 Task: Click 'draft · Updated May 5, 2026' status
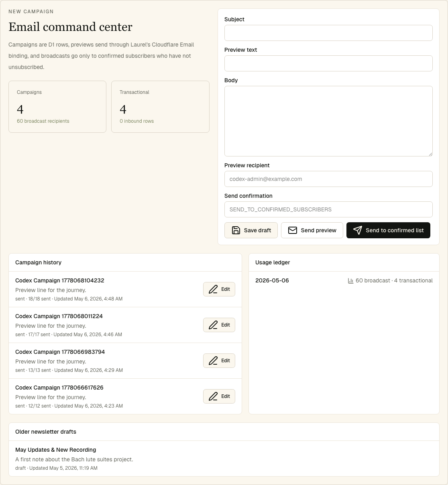tap(56, 468)
